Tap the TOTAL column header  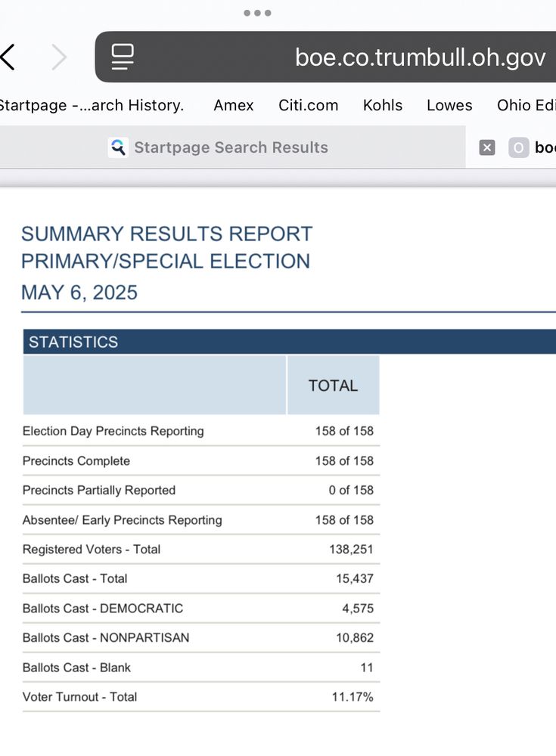click(x=333, y=386)
